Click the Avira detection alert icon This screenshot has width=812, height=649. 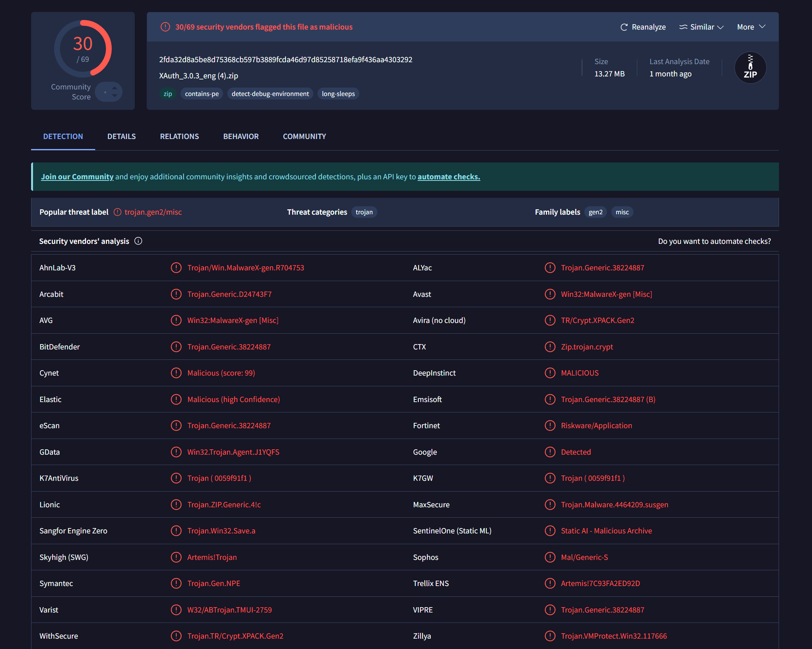click(x=550, y=320)
